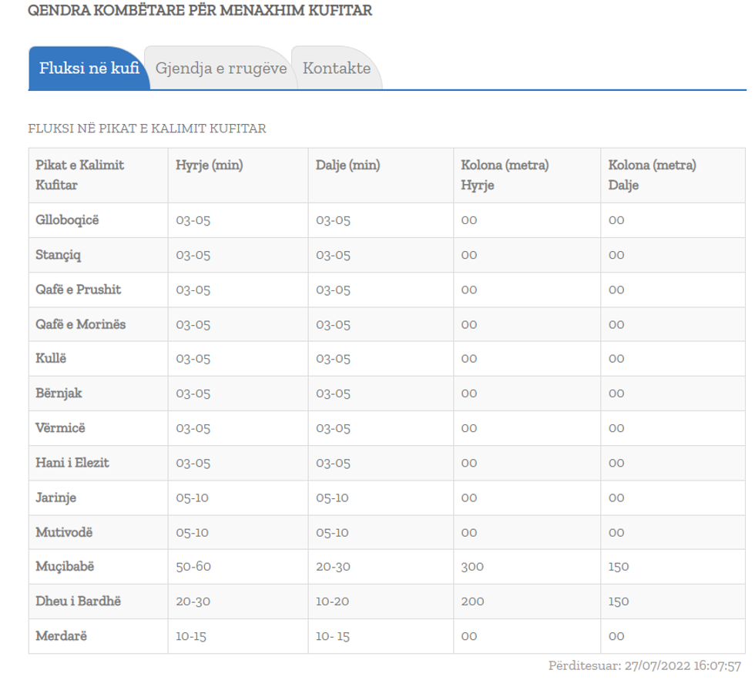Click Qafë e Prushit in table
The height and width of the screenshot is (700, 755).
(x=78, y=290)
